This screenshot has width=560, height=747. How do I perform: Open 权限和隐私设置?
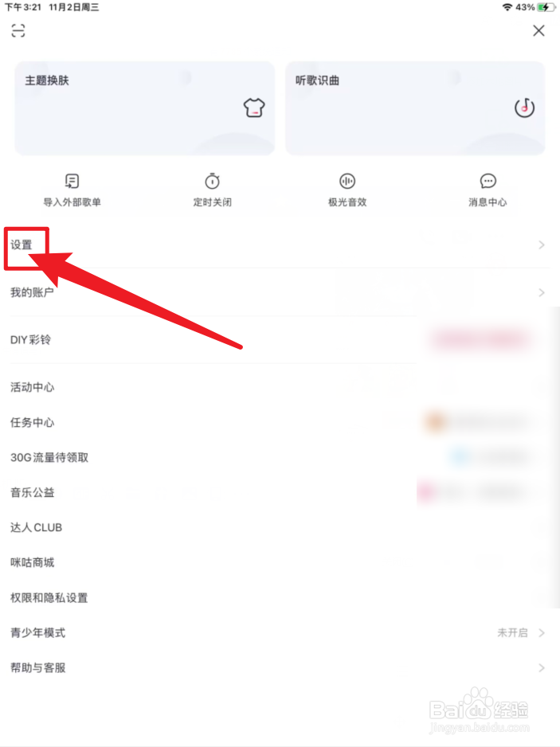tap(49, 598)
